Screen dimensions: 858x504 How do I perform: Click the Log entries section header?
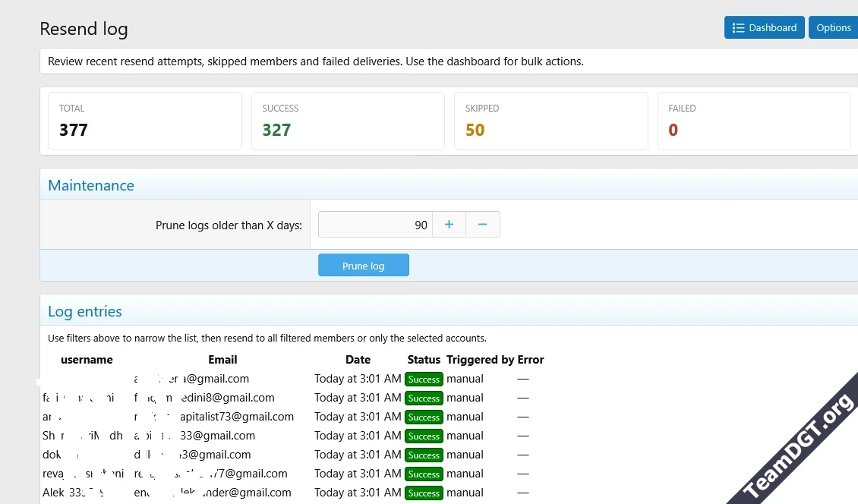click(85, 311)
